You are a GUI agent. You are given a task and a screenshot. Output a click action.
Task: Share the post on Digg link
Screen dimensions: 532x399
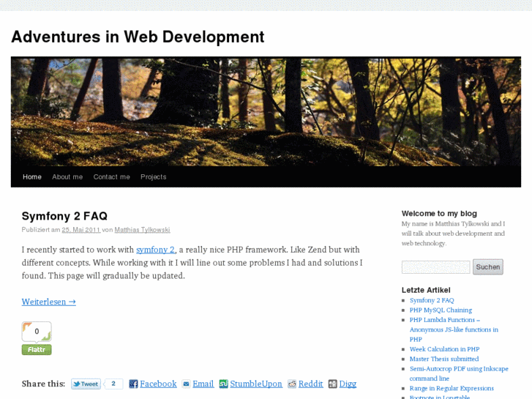[348, 384]
